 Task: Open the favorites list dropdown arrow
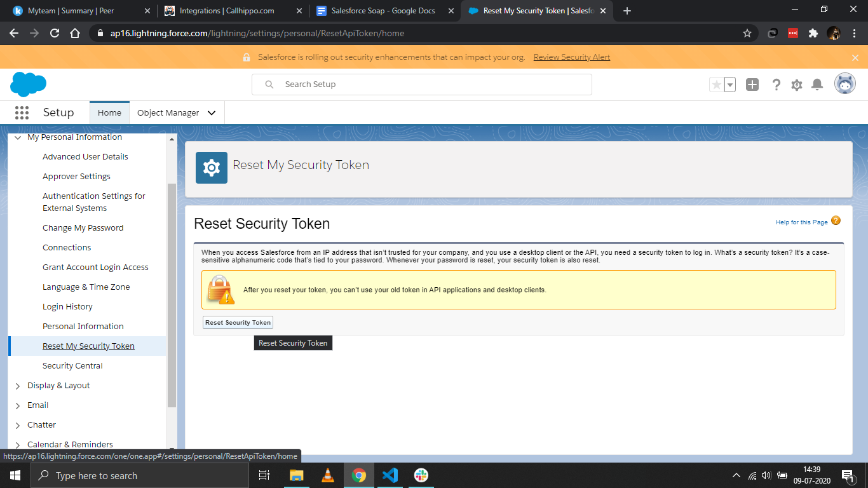pyautogui.click(x=730, y=85)
